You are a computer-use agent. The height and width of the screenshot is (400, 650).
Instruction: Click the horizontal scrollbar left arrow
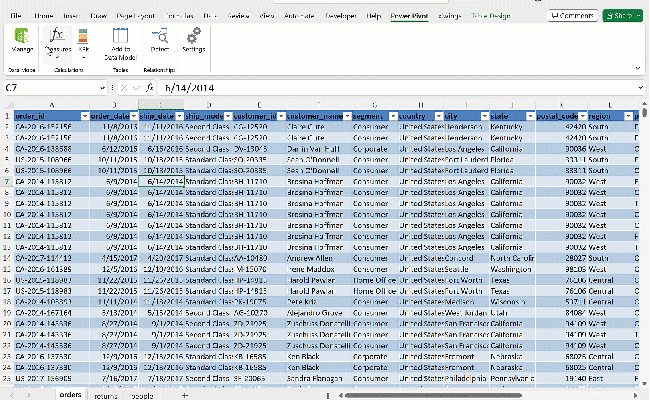tap(341, 395)
